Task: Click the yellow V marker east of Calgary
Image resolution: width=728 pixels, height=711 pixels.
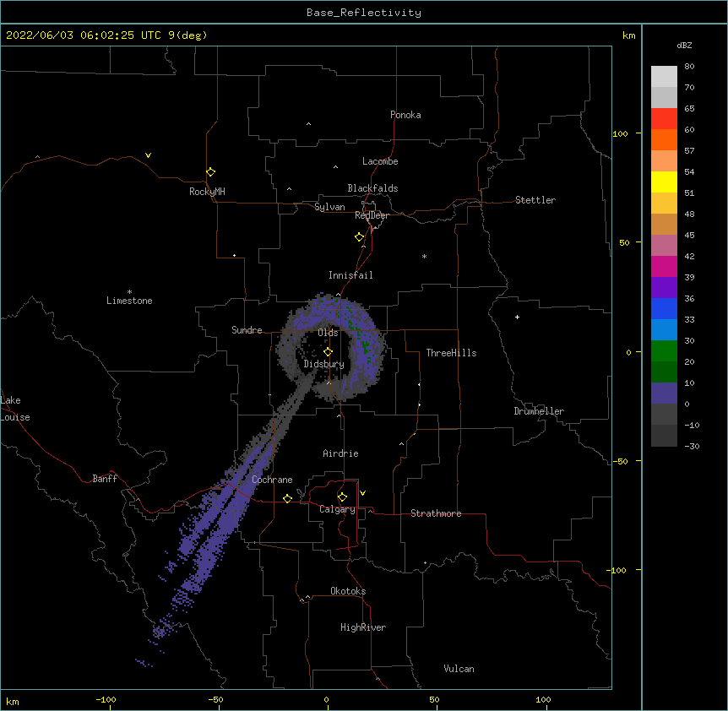Action: (x=362, y=493)
